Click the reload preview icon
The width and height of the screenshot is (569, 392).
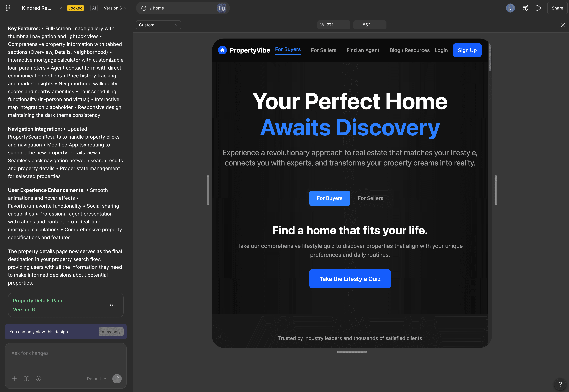click(x=144, y=8)
